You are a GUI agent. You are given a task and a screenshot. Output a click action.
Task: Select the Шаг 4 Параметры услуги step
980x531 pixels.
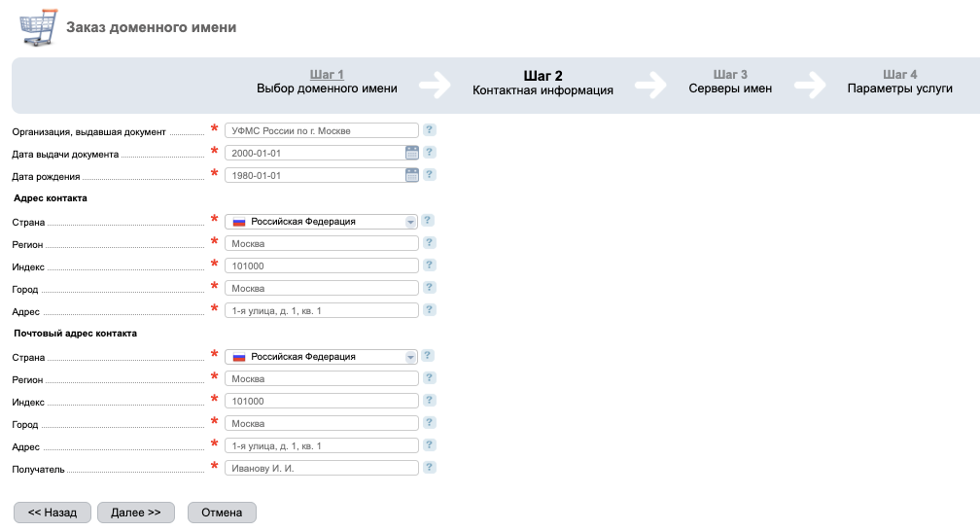(899, 82)
